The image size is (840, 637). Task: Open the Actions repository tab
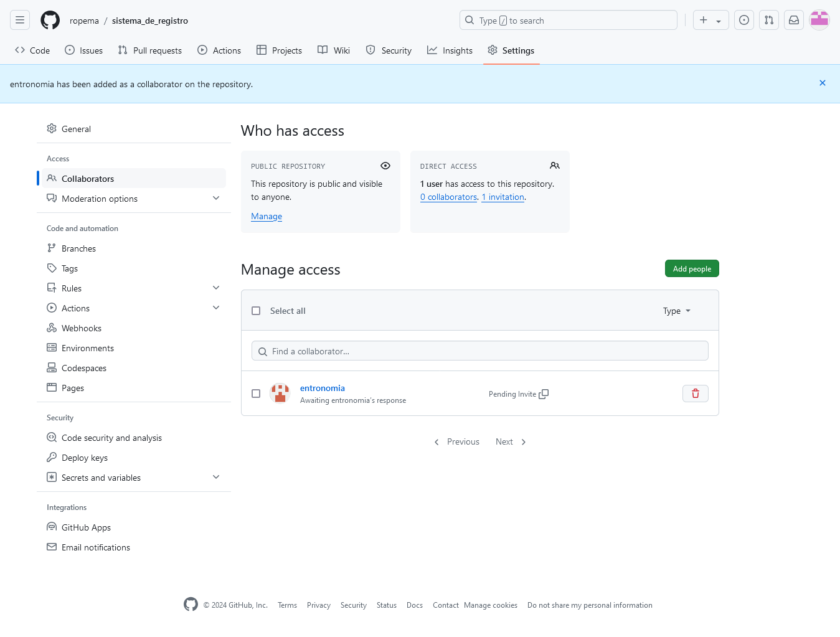click(219, 50)
